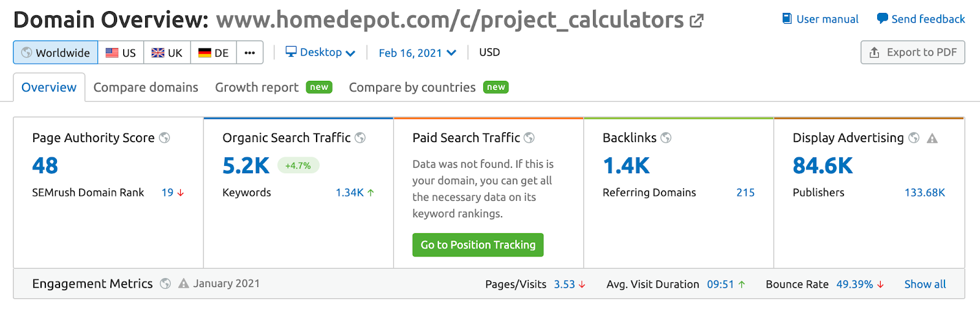980x311 pixels.
Task: Click globe icon next to Page Authority Score
Action: 165,138
